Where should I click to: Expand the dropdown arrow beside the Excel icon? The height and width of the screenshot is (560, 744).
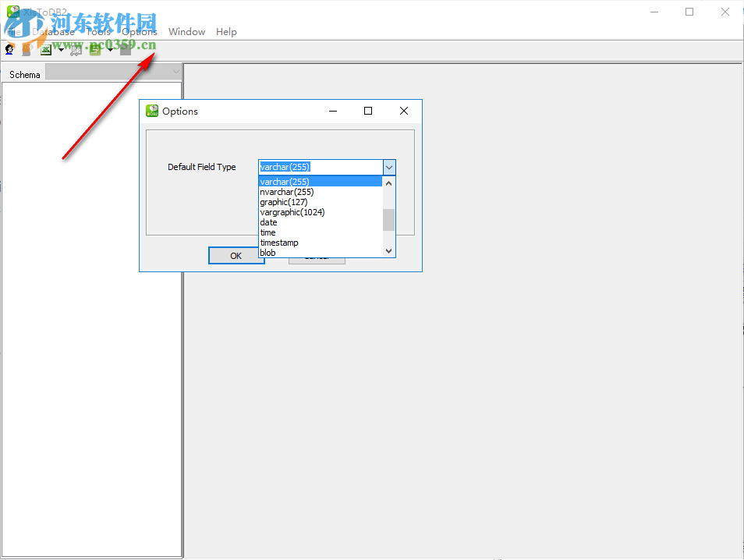60,49
